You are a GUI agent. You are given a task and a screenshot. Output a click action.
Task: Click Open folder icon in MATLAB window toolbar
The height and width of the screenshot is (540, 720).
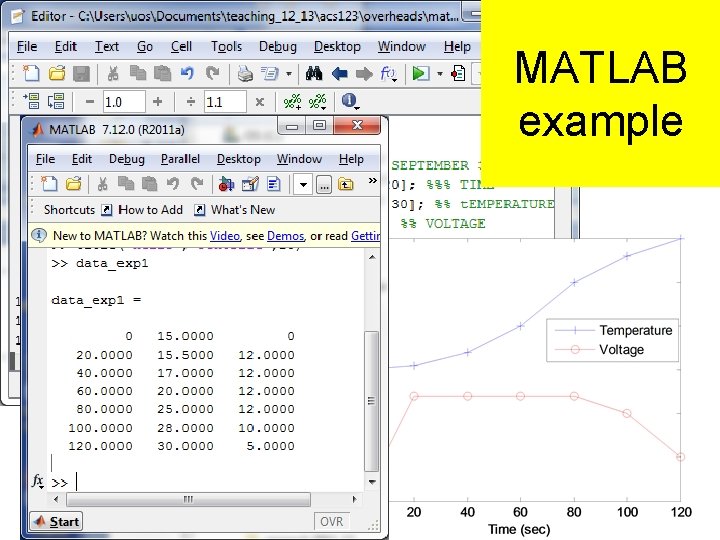(73, 184)
